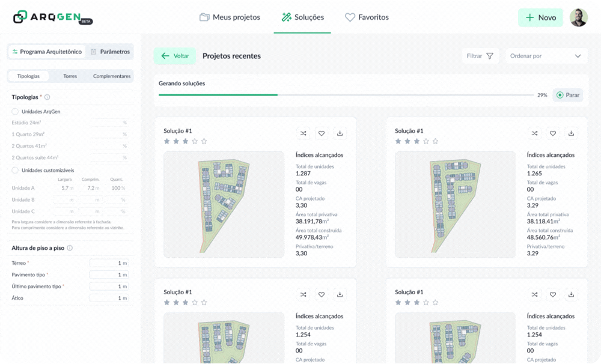Click the shuffle icon on the top-left solution card
The image size is (601, 364).
click(x=304, y=133)
